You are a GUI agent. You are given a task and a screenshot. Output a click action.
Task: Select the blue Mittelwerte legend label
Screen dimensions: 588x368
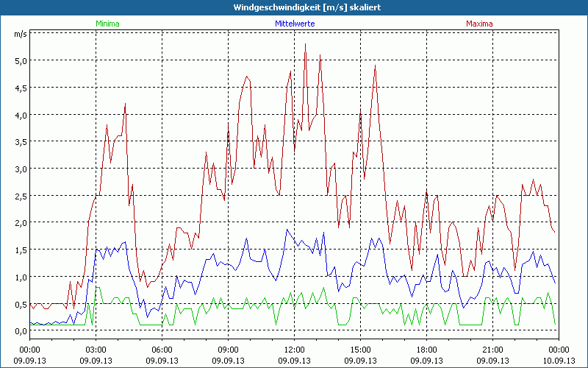point(294,24)
